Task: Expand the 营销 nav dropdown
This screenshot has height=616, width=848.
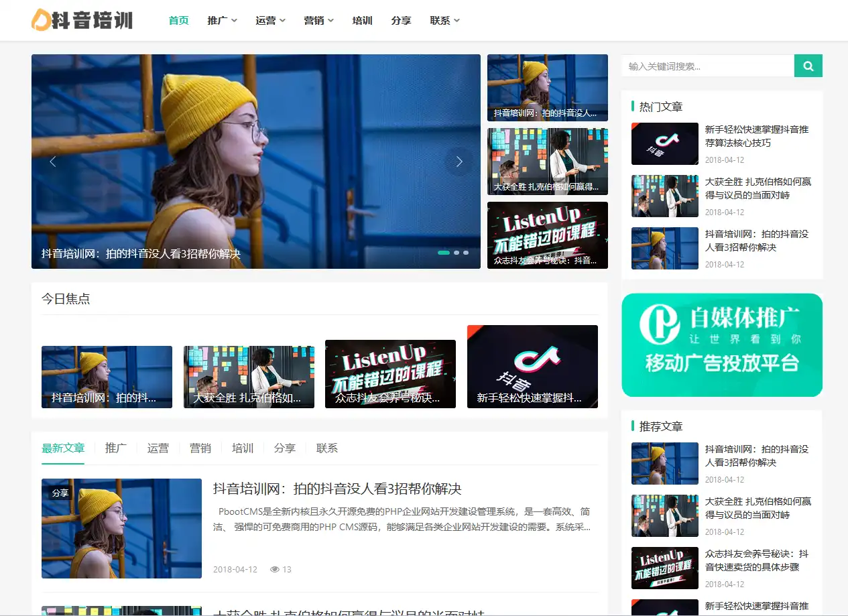Action: [x=319, y=20]
